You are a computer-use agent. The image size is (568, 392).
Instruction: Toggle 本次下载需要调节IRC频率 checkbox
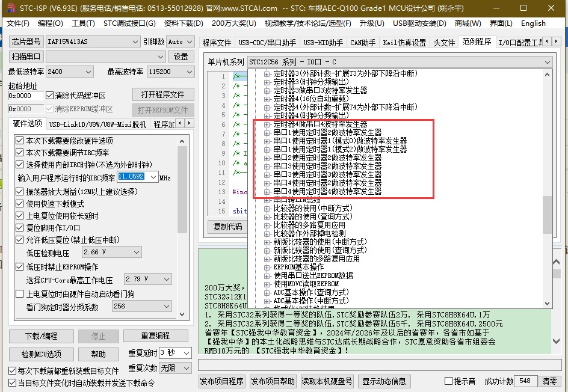click(x=20, y=152)
